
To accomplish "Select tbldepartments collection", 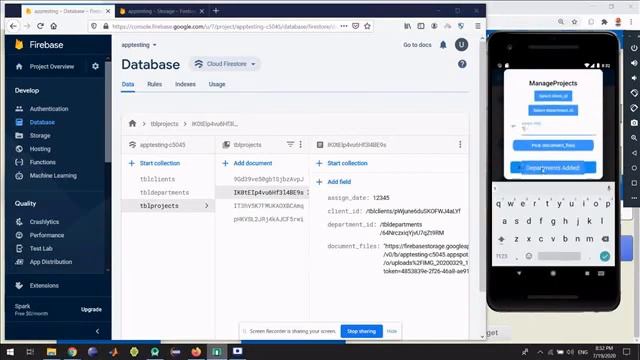I will [164, 193].
